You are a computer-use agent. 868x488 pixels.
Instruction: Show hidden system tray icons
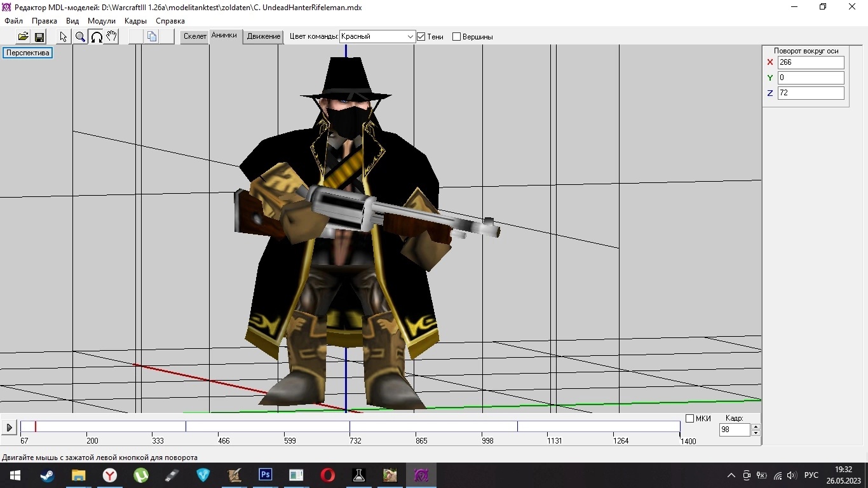coord(731,475)
